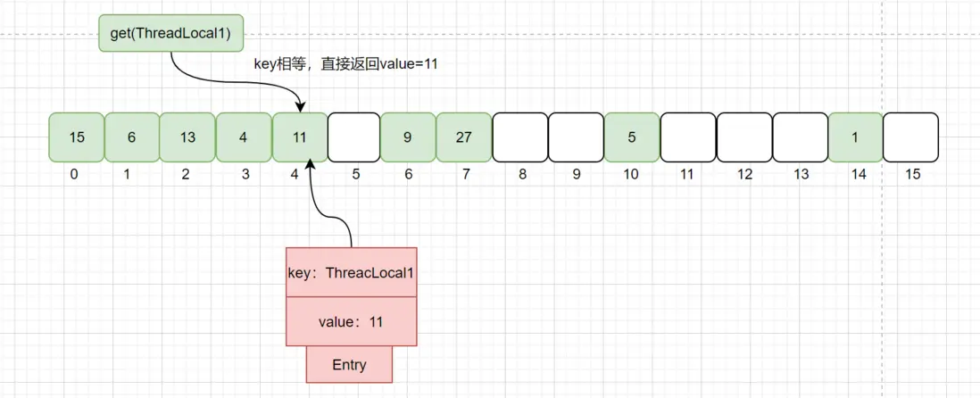
Task: Click the 'value: 11' red box
Action: click(x=351, y=321)
